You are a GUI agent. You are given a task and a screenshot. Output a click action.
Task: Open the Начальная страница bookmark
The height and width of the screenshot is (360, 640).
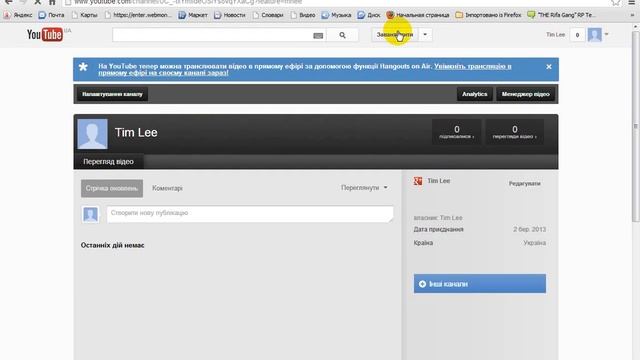[418, 15]
